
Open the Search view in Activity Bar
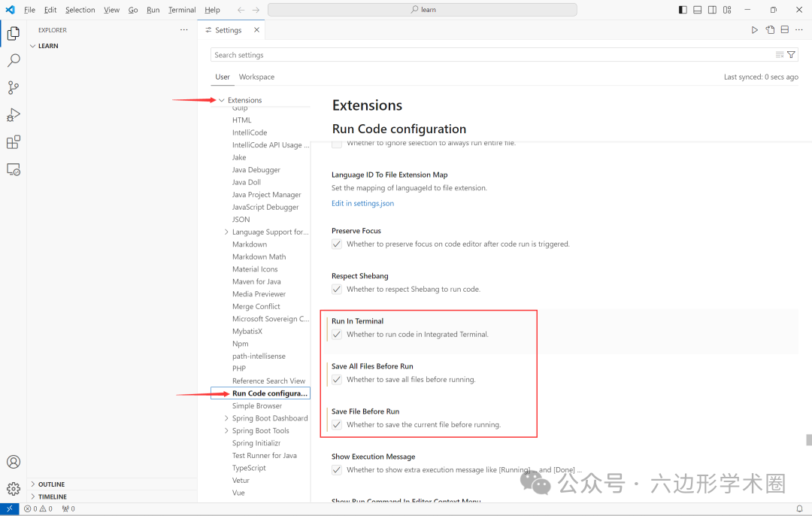(x=13, y=60)
